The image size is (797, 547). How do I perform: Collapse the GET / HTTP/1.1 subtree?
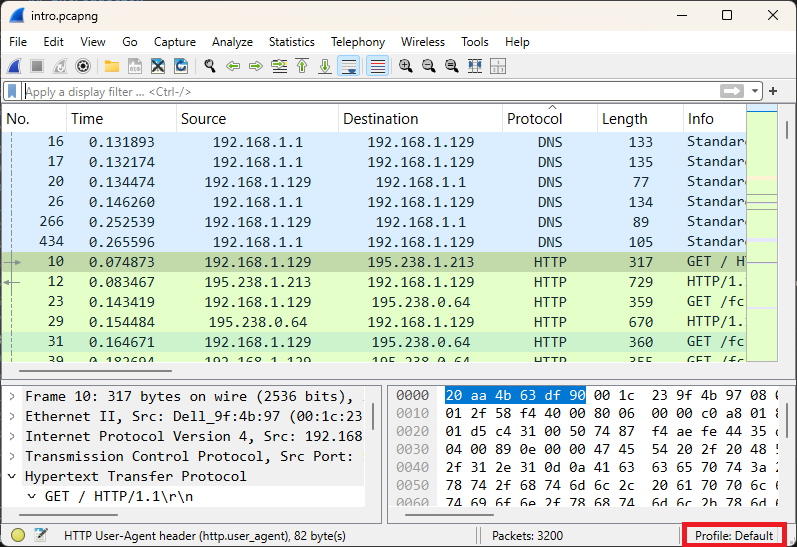[x=32, y=496]
